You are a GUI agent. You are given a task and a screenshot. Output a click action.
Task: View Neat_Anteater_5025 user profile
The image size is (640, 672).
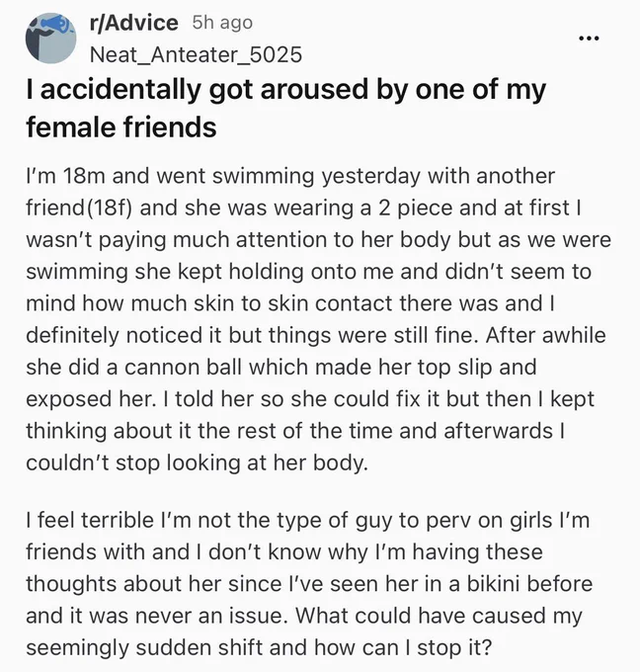click(197, 55)
